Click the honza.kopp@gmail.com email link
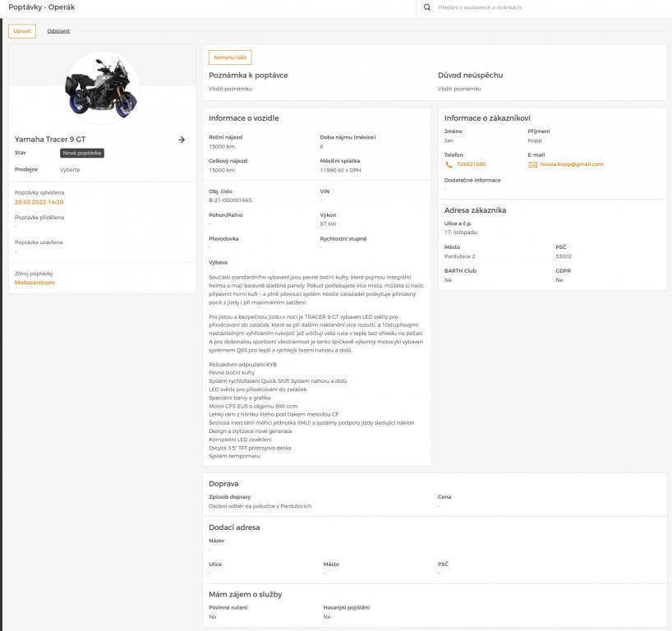 pos(571,164)
